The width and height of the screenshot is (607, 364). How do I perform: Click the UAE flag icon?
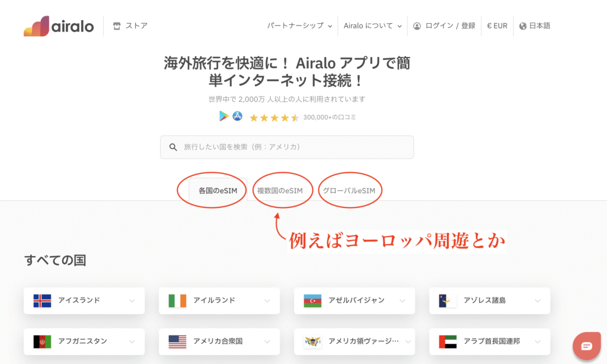pyautogui.click(x=448, y=341)
